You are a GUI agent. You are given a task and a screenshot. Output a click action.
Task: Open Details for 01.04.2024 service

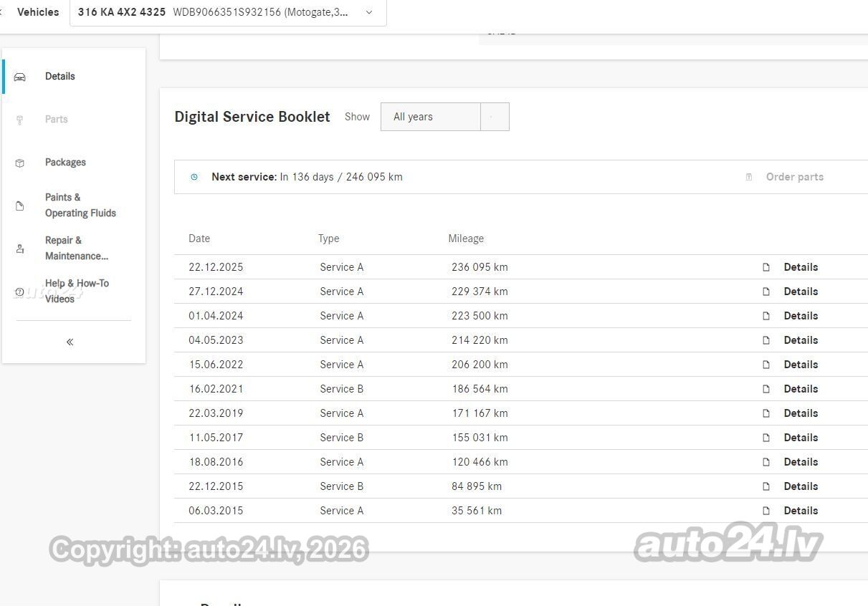(x=801, y=316)
